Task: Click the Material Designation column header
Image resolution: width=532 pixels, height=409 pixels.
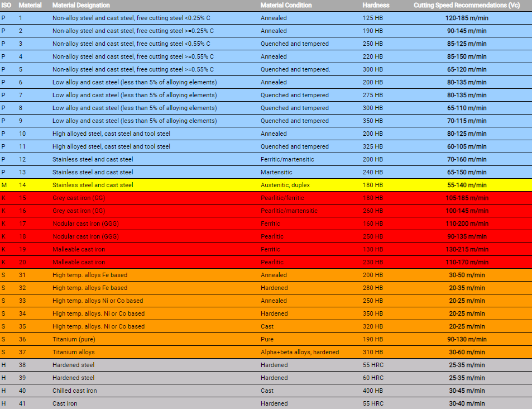Action: pyautogui.click(x=81, y=5)
